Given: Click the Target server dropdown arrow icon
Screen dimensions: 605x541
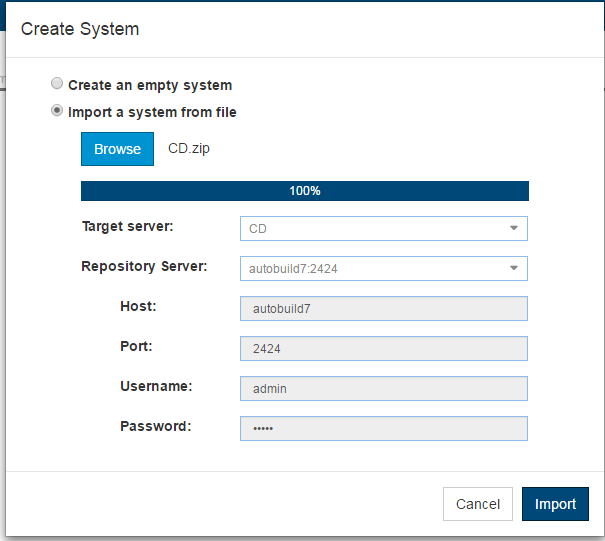Looking at the screenshot, I should (514, 228).
